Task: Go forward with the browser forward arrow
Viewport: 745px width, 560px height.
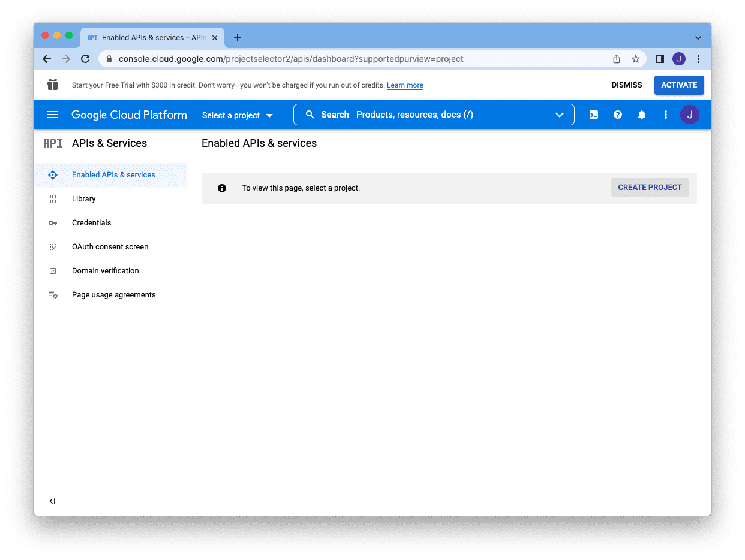Action: point(66,59)
